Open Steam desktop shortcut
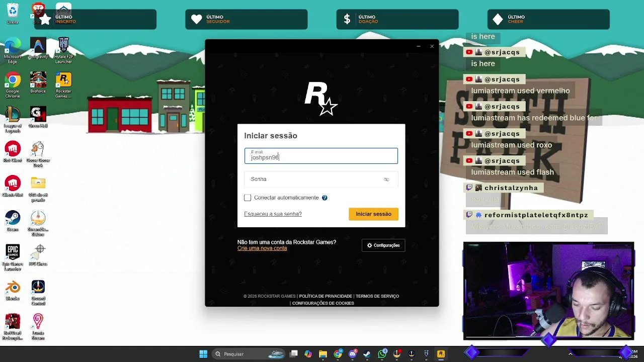 (x=13, y=221)
